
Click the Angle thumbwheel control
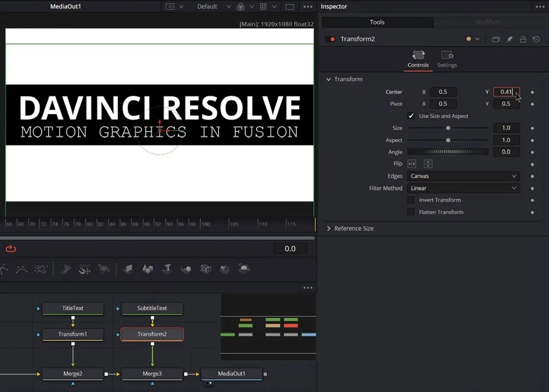pos(448,152)
